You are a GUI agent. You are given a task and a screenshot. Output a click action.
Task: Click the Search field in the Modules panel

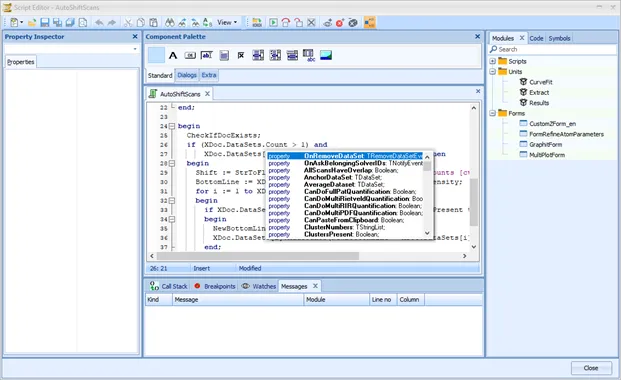552,49
